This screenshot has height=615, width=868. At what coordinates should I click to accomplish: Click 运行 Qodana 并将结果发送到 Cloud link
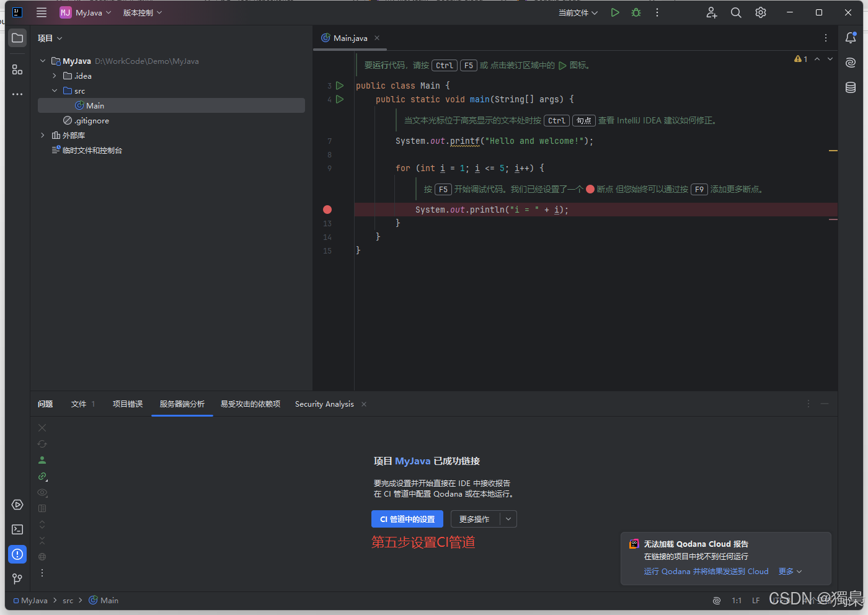(x=706, y=571)
